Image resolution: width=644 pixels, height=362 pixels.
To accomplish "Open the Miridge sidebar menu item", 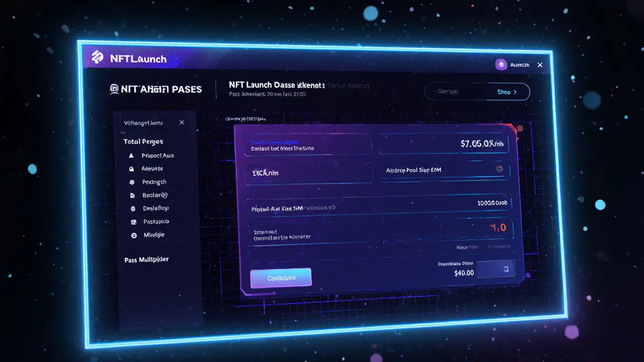I will point(154,235).
